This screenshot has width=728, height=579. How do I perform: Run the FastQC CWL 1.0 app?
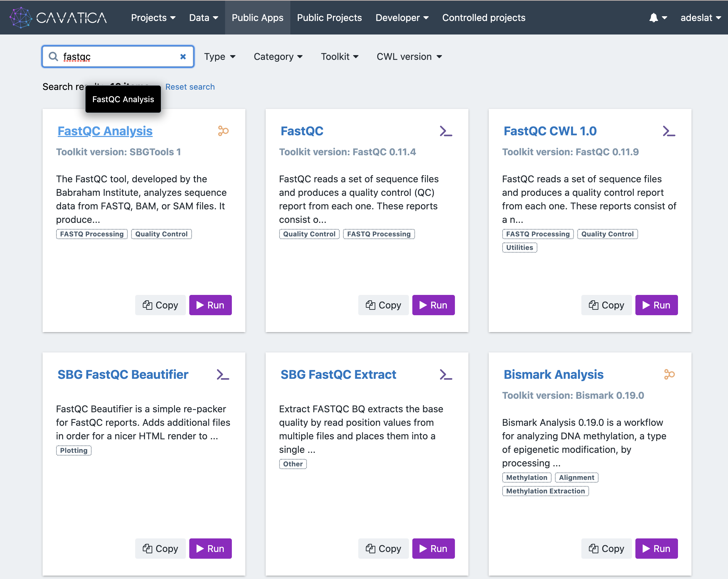(x=656, y=305)
